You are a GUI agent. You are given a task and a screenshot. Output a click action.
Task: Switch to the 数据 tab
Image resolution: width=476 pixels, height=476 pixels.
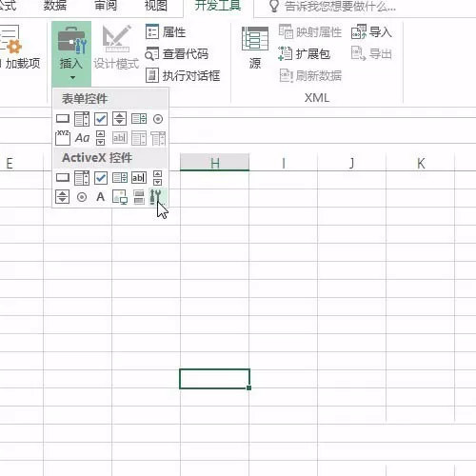pyautogui.click(x=54, y=5)
